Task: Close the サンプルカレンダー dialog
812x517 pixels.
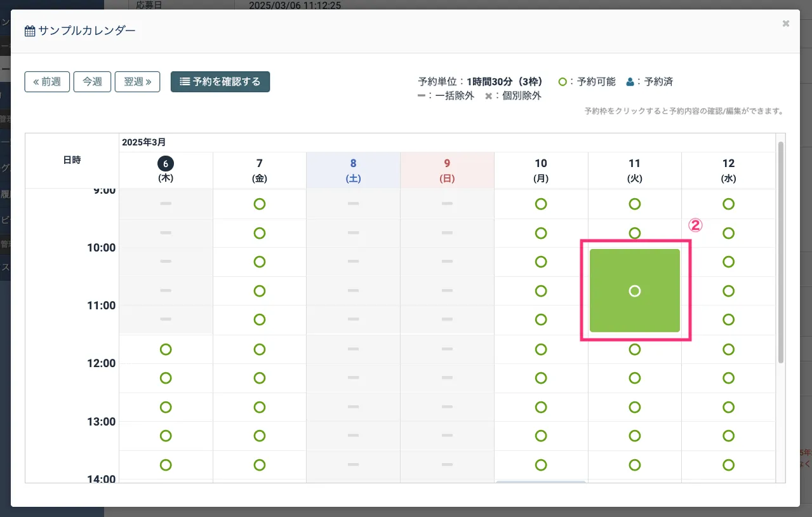Action: (x=785, y=23)
